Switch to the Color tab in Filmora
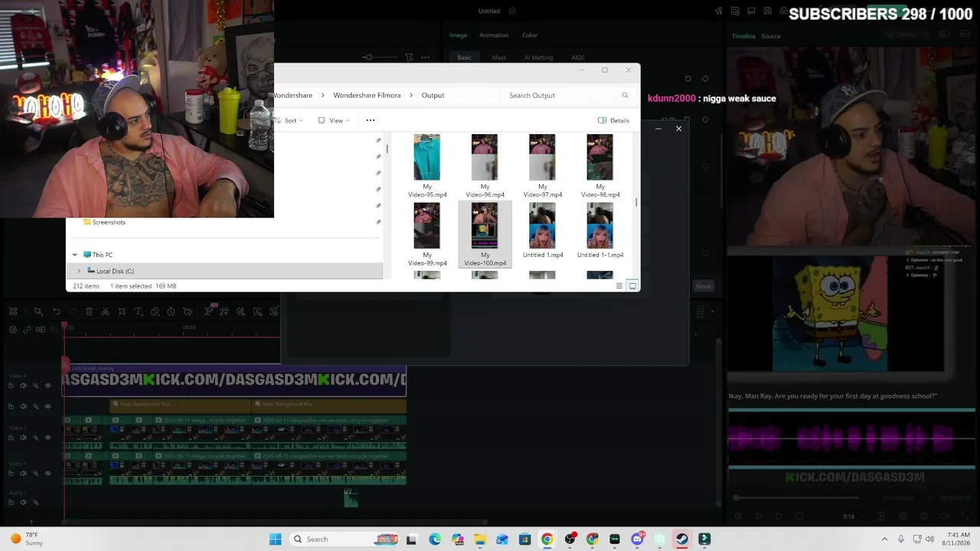The image size is (980, 551). click(530, 35)
